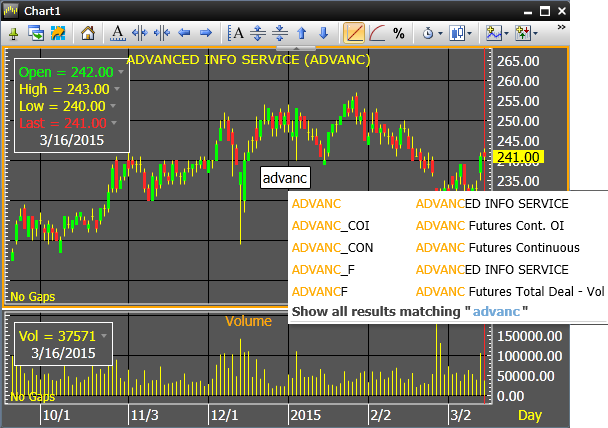
Task: Select ADVANC_CON suggestion
Action: 332,248
